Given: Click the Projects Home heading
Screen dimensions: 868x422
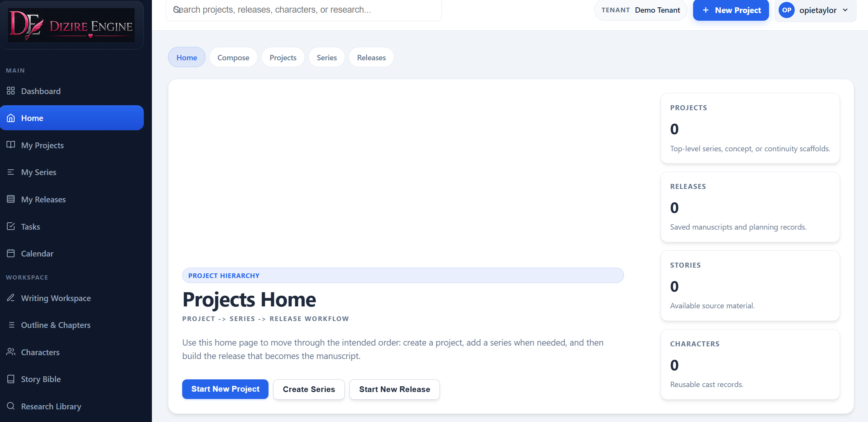Looking at the screenshot, I should tap(249, 300).
